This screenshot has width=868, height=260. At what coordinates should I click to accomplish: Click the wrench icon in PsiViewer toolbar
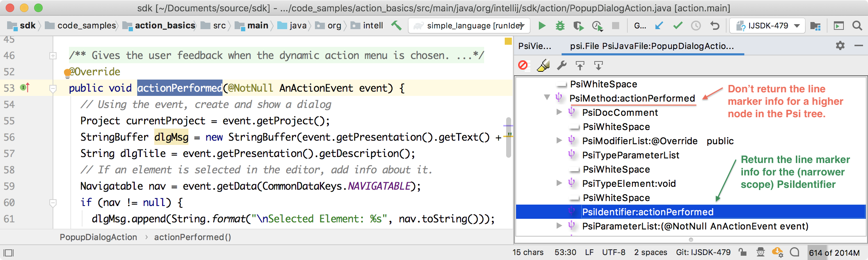point(562,65)
